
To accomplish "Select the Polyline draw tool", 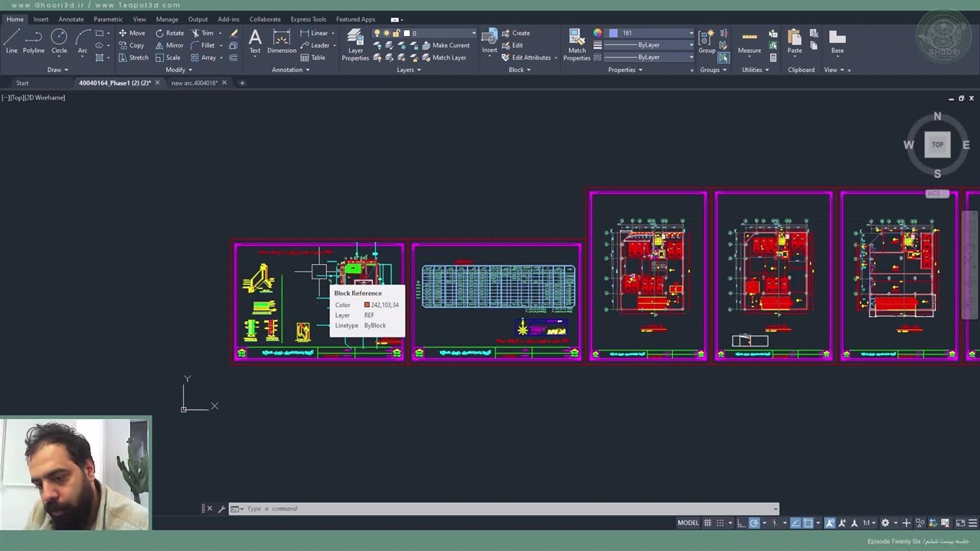I will click(x=33, y=41).
